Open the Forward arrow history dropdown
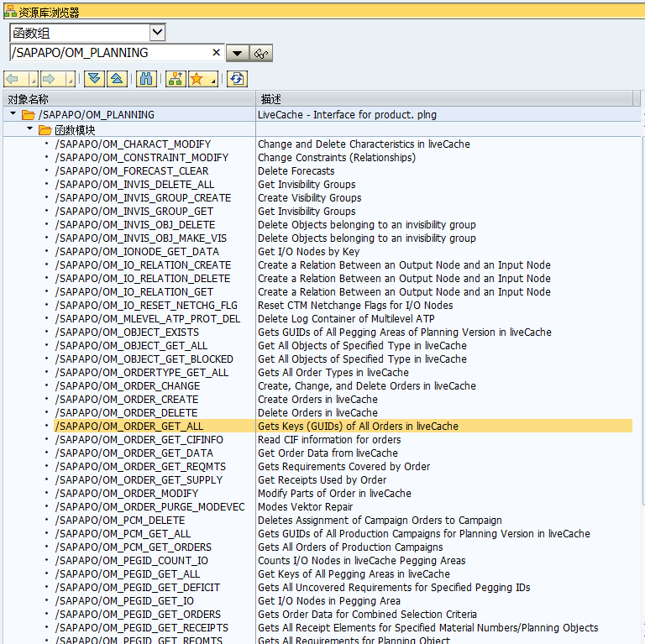 click(x=71, y=79)
